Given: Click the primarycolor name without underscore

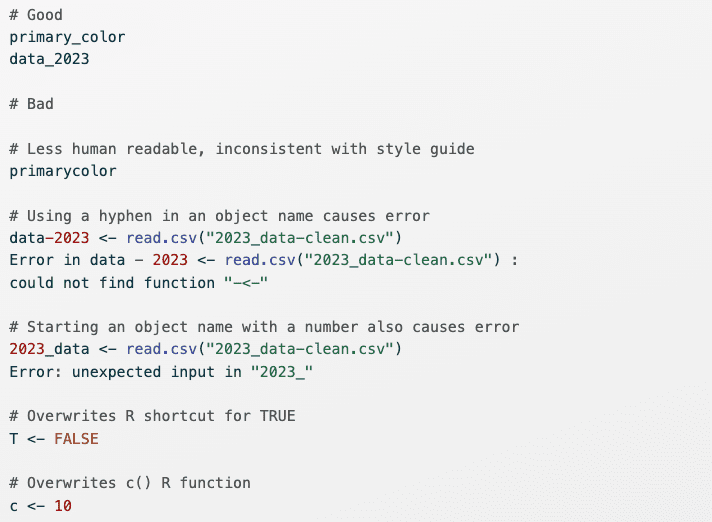Looking at the screenshot, I should [62, 170].
